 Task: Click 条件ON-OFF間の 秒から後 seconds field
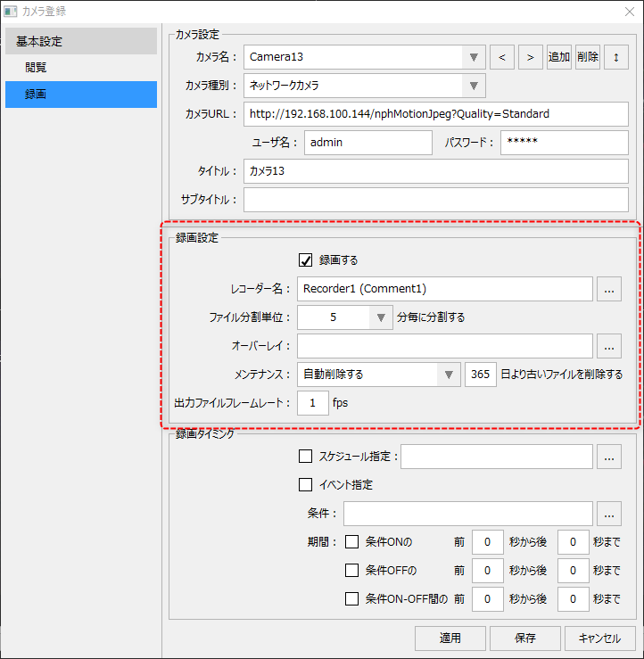point(573,599)
